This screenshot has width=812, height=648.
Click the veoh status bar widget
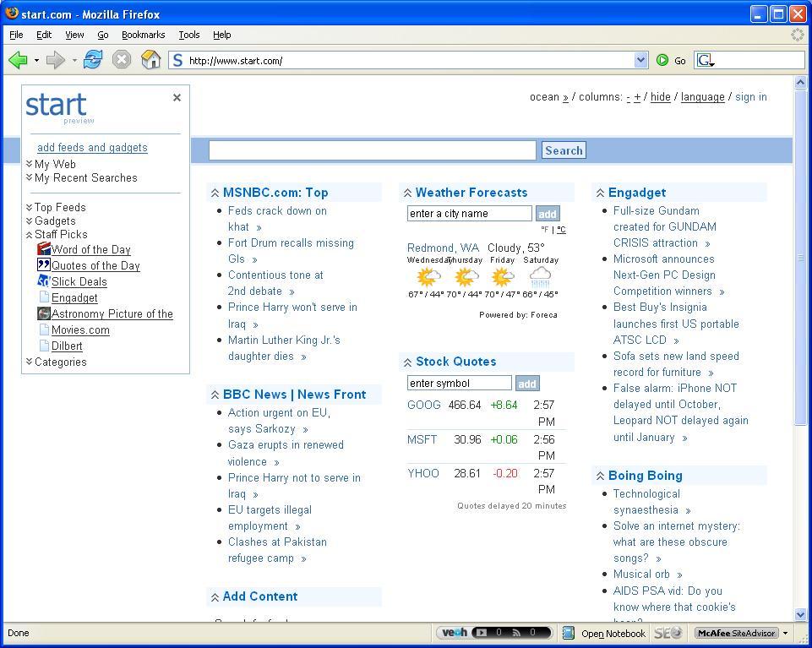click(494, 633)
